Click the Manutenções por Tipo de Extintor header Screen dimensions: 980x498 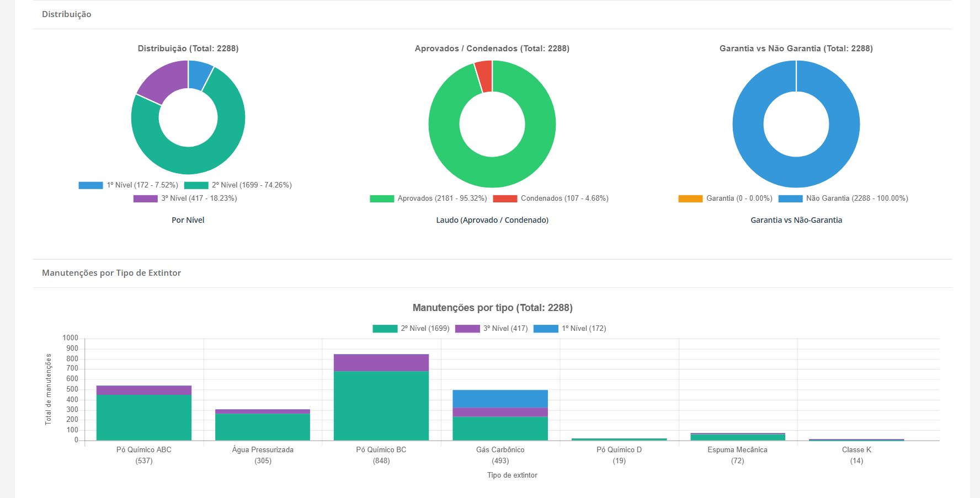(x=111, y=273)
